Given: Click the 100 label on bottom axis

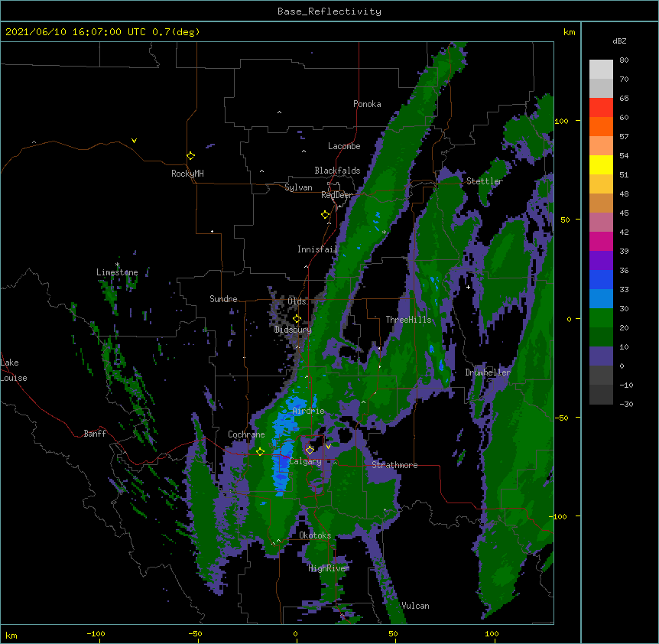Looking at the screenshot, I should 492,634.
